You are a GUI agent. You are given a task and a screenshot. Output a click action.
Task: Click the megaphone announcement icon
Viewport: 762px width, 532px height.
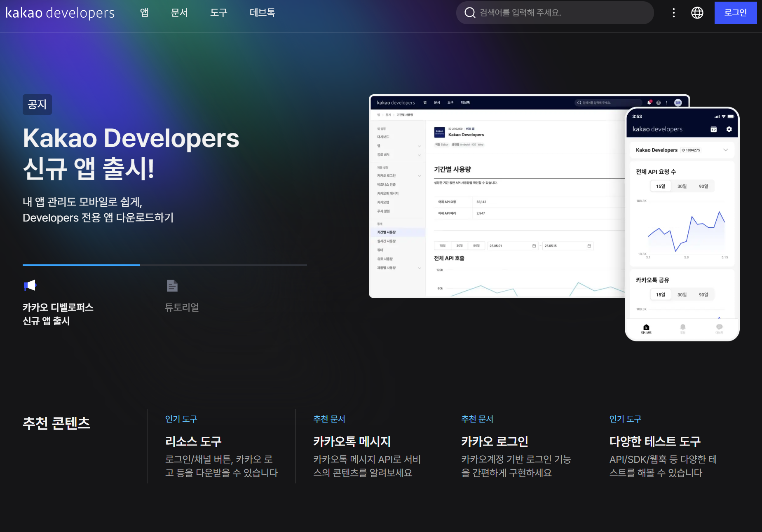coord(30,285)
